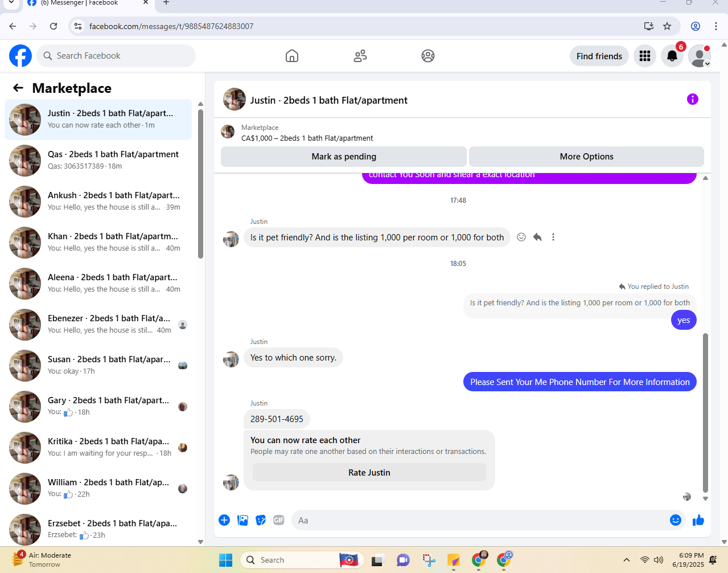The height and width of the screenshot is (573, 728).
Task: Click the address bar URL
Action: pyautogui.click(x=171, y=26)
